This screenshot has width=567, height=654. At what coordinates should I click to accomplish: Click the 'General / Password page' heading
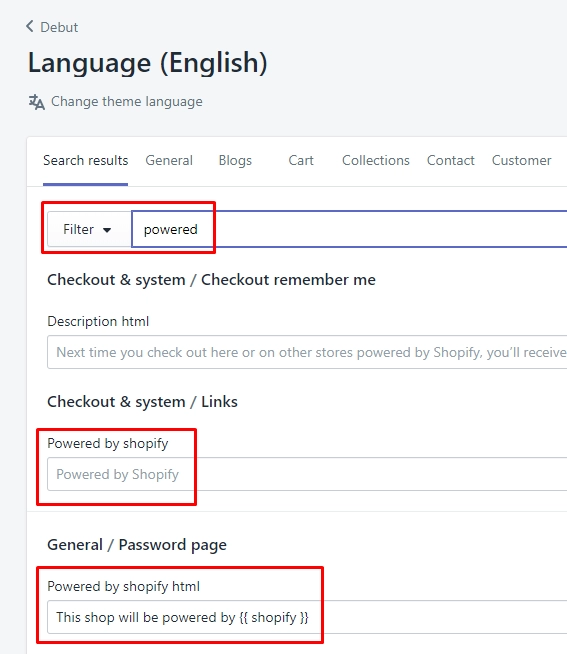(x=137, y=545)
